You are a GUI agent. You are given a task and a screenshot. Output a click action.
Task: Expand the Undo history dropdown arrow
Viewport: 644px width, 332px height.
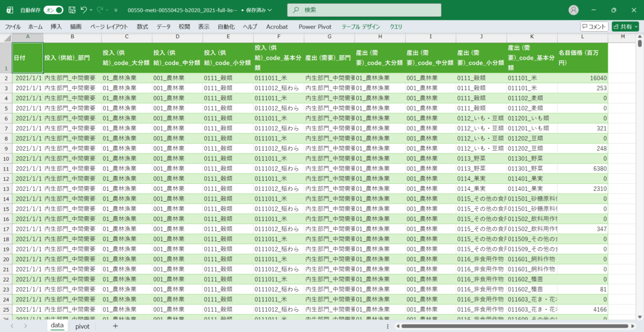92,10
